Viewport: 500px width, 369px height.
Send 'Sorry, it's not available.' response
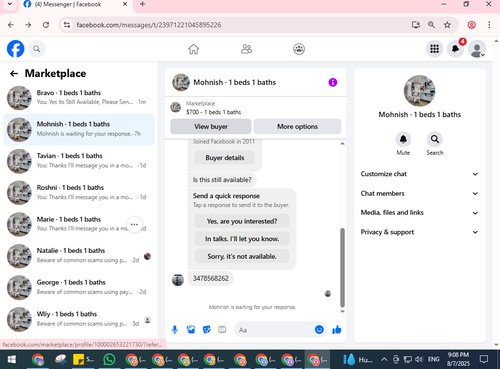coord(242,256)
